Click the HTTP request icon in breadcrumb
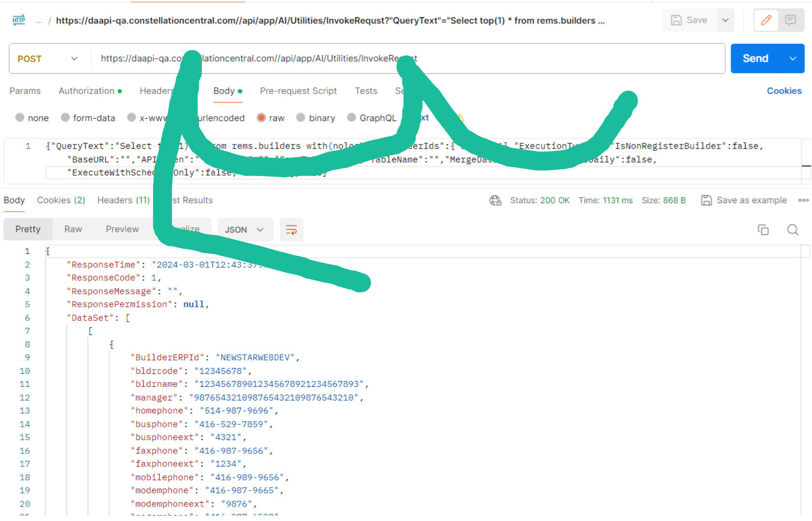 19,20
